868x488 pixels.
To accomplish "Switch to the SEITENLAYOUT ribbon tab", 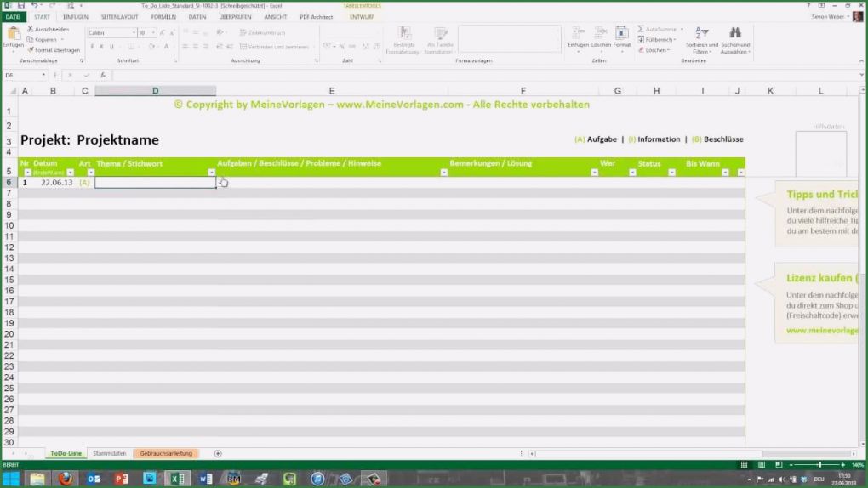I will tap(120, 17).
